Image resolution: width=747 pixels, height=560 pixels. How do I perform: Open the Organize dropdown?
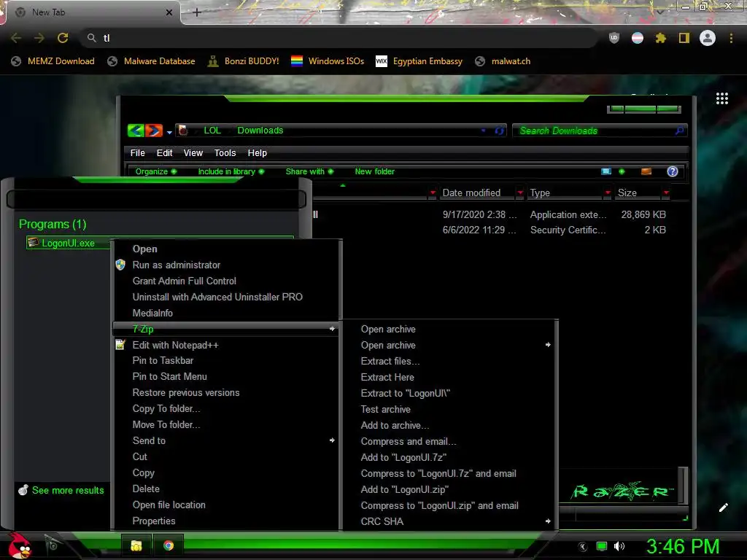[156, 171]
